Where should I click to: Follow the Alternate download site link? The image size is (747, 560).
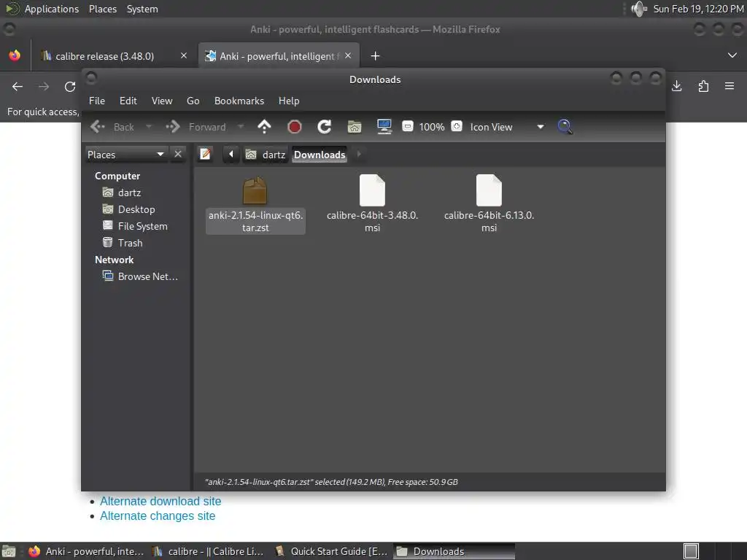[x=160, y=501]
